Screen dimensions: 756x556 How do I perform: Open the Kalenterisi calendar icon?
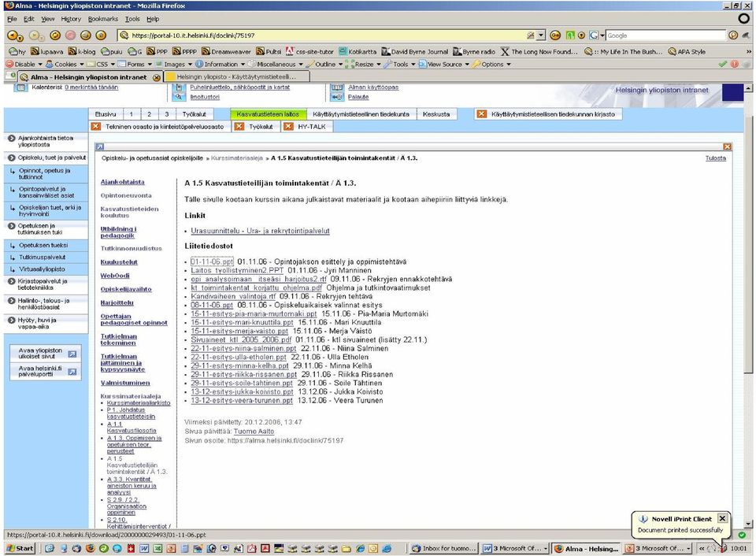coord(20,87)
